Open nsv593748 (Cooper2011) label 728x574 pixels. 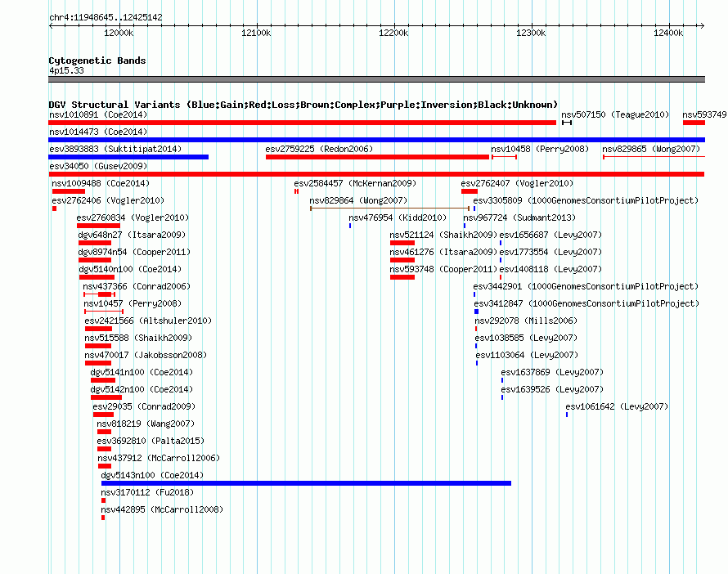coord(443,269)
